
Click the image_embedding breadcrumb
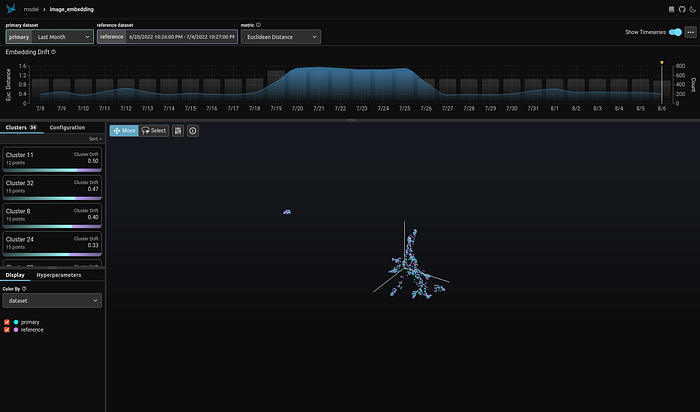pos(71,9)
